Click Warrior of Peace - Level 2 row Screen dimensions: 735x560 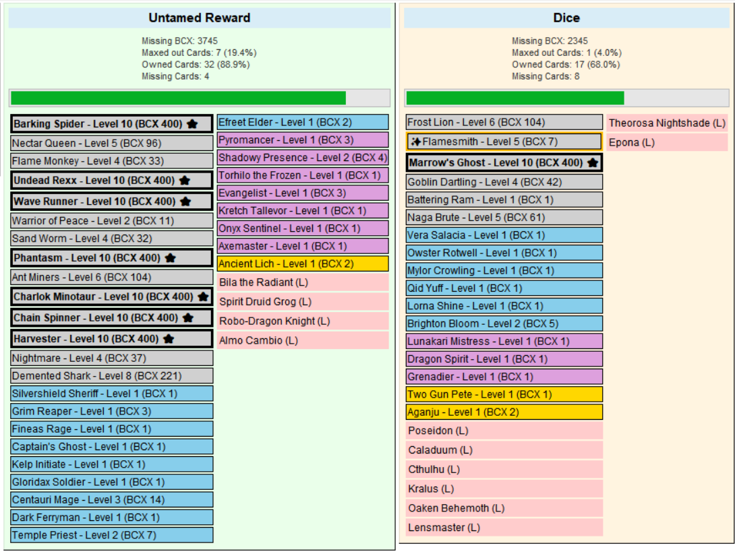(x=112, y=221)
